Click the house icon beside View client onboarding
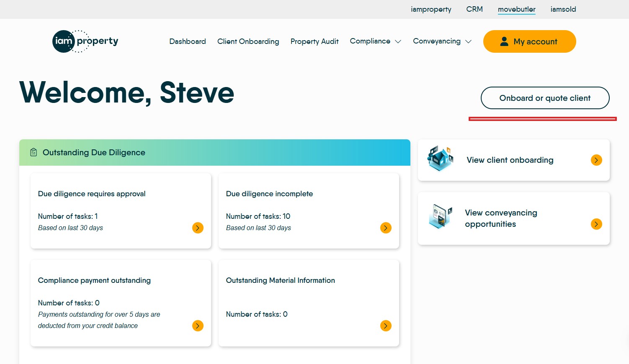 pyautogui.click(x=440, y=159)
